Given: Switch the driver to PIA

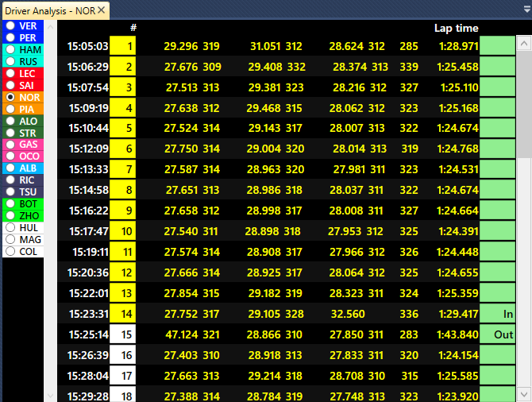Looking at the screenshot, I should (10, 109).
